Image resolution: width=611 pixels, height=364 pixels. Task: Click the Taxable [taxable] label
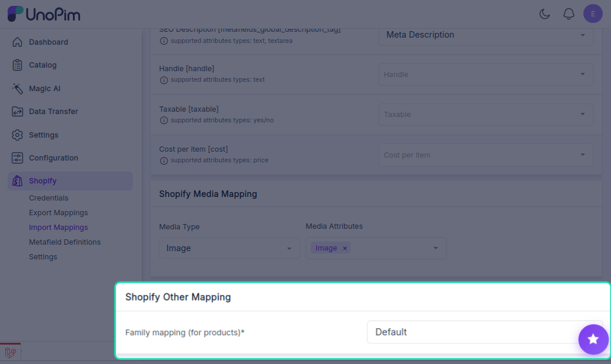click(189, 109)
